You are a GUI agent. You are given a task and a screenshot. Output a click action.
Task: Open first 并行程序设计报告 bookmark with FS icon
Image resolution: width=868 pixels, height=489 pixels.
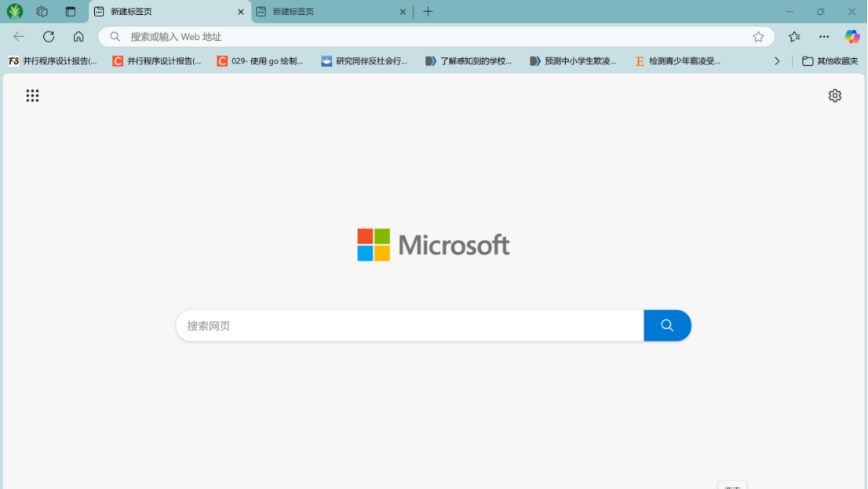[x=53, y=61]
